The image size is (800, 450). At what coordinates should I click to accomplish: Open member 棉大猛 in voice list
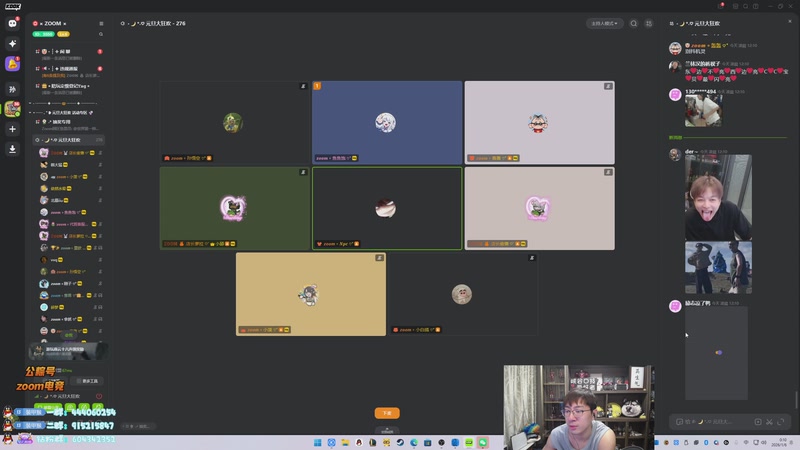(x=69, y=165)
